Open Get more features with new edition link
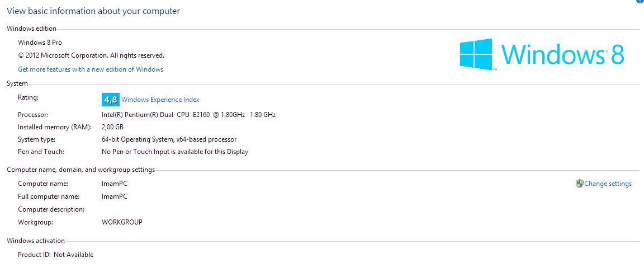This screenshot has height=276, width=644. (x=91, y=69)
